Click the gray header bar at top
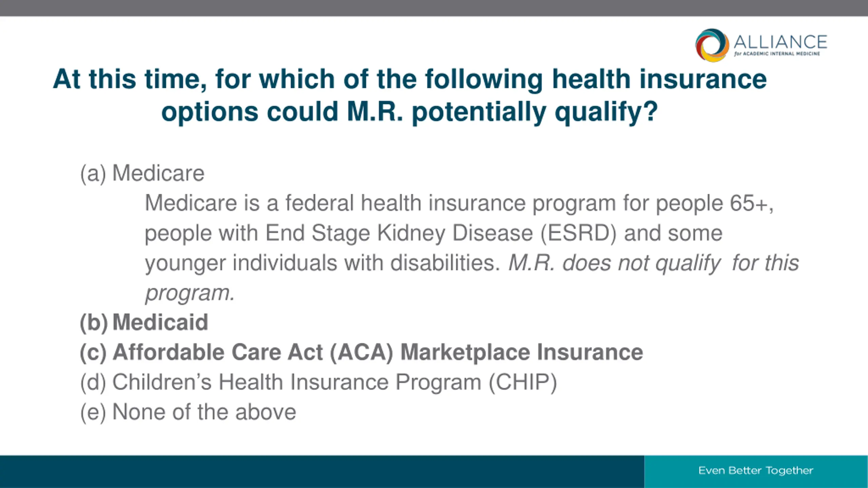868x488 pixels. click(x=434, y=8)
